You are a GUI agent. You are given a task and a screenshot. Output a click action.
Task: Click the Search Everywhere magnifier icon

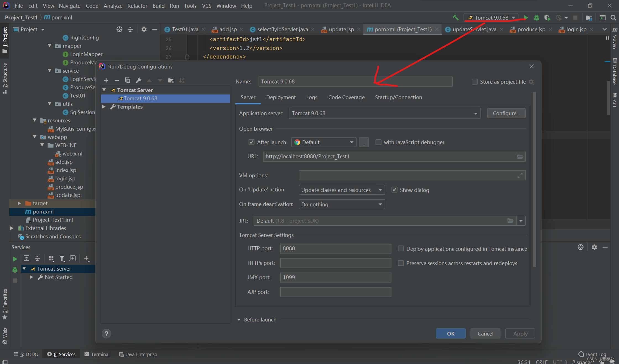point(613,18)
